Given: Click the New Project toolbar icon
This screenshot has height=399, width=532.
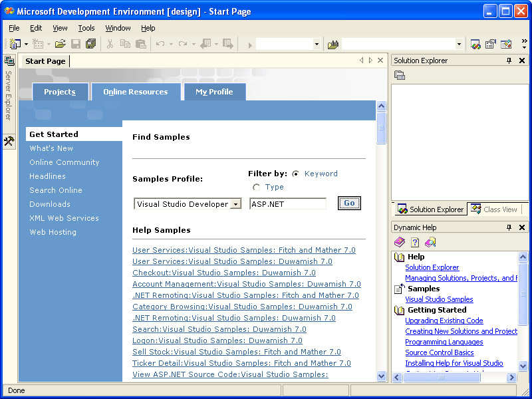Looking at the screenshot, I should (x=15, y=44).
